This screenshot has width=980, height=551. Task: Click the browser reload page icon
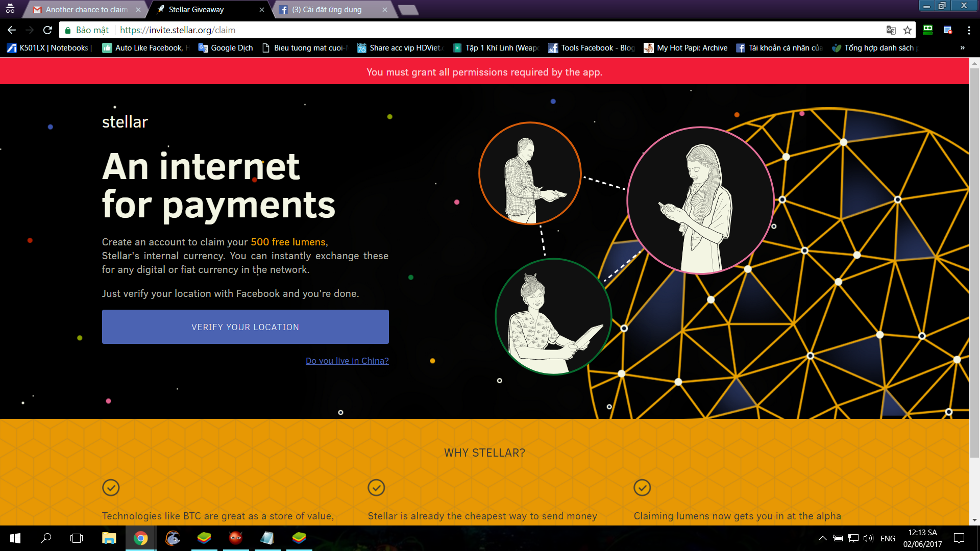(x=47, y=30)
